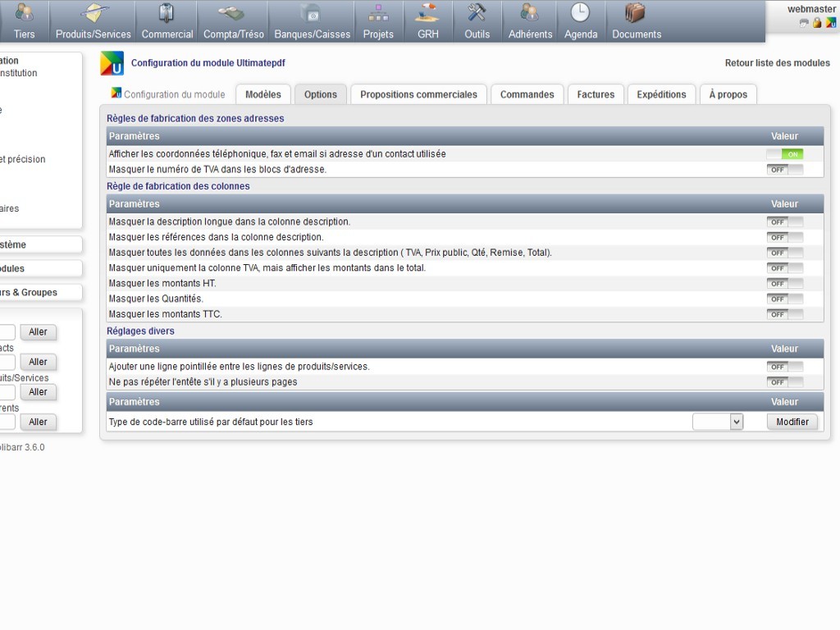Open the 'odules' sidebar entry
840x630 pixels.
click(x=12, y=268)
